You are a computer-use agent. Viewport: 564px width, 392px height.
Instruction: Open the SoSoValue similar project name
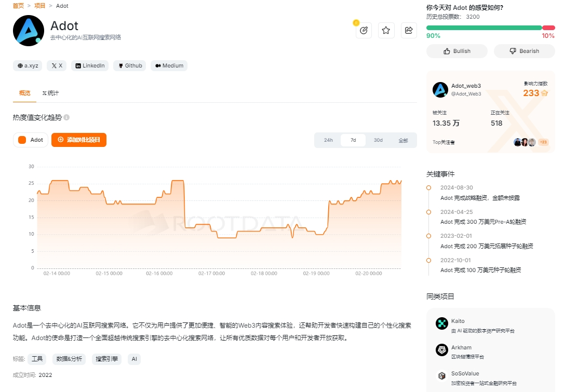pyautogui.click(x=465, y=374)
